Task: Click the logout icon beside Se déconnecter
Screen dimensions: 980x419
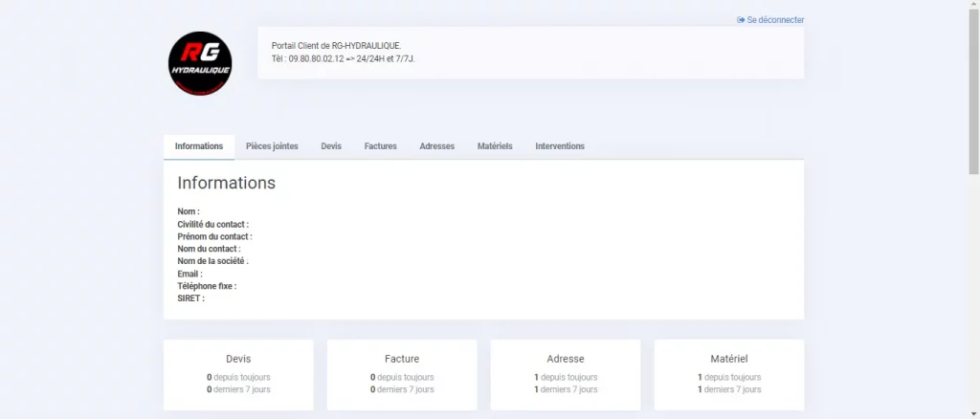Action: 741,20
